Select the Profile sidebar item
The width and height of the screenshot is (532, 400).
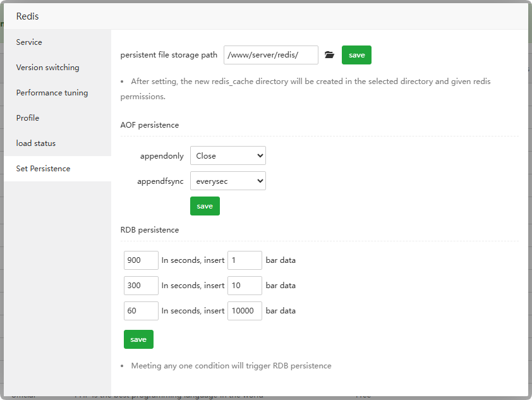(x=28, y=118)
